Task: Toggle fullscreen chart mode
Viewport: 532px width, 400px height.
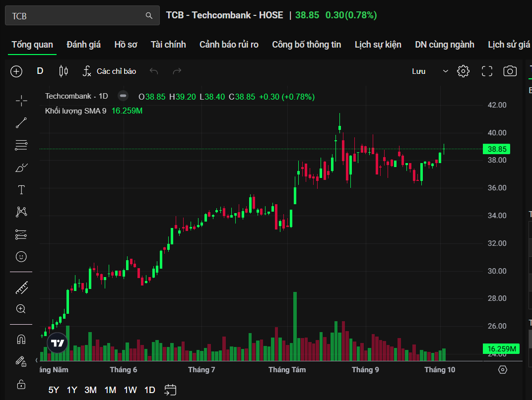Action: [x=487, y=71]
